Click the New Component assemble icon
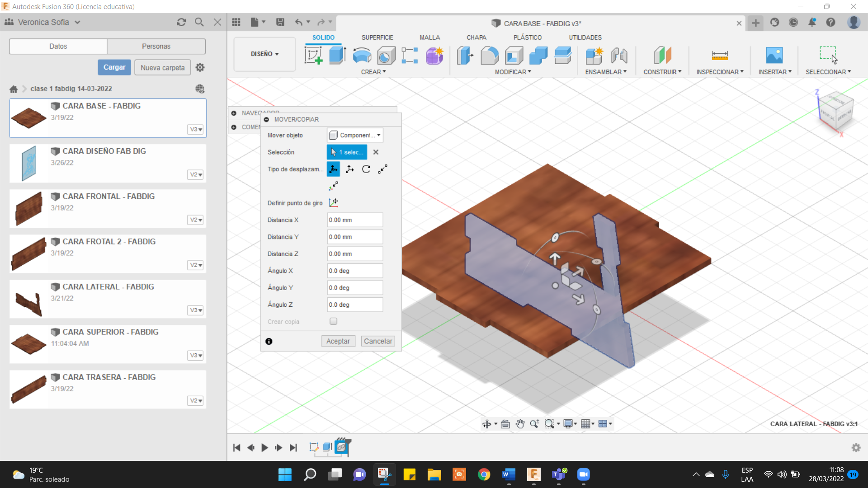868x488 pixels. click(x=594, y=56)
